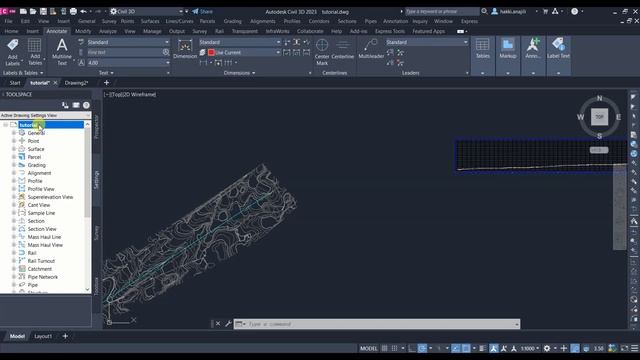
Task: Add a new layout with plus button
Action: coord(65,336)
